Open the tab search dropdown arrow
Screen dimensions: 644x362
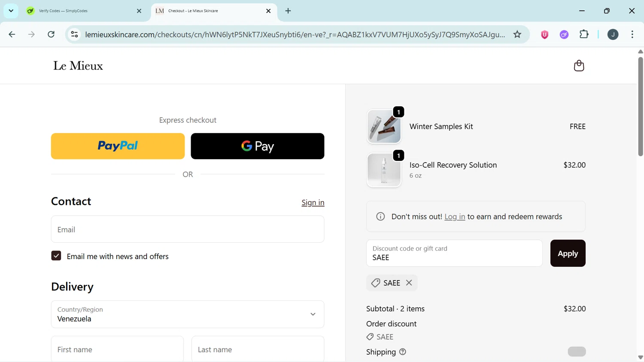tap(11, 11)
